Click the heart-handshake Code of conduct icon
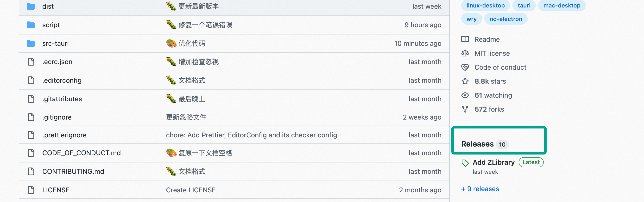Screen dimensions: 644x202 tap(466, 67)
